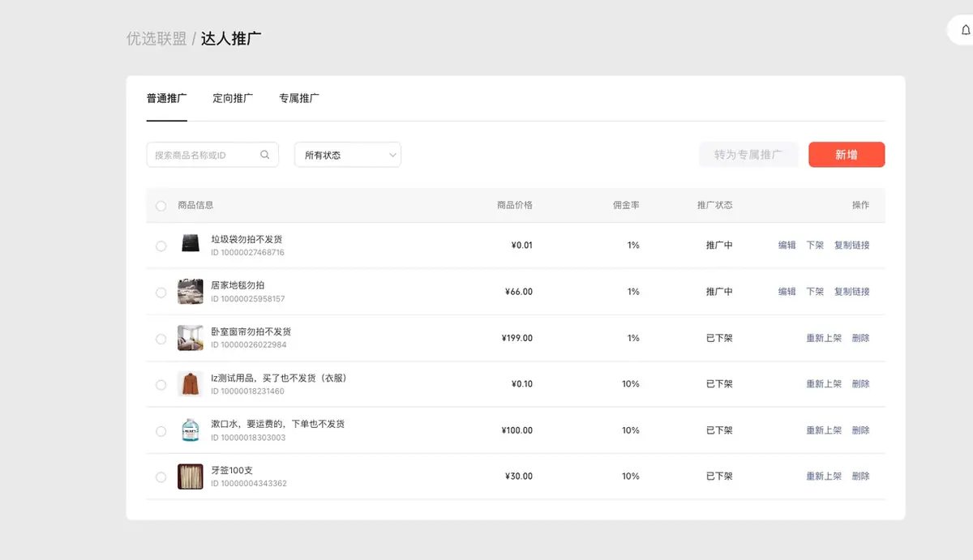973x560 pixels.
Task: Click price ¥199.00
Action: coord(517,338)
